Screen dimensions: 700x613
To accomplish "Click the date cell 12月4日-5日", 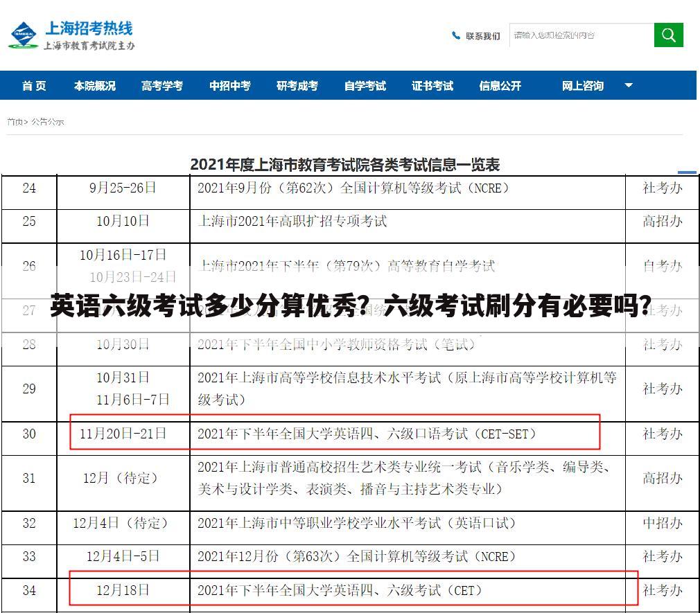I will click(x=123, y=556).
